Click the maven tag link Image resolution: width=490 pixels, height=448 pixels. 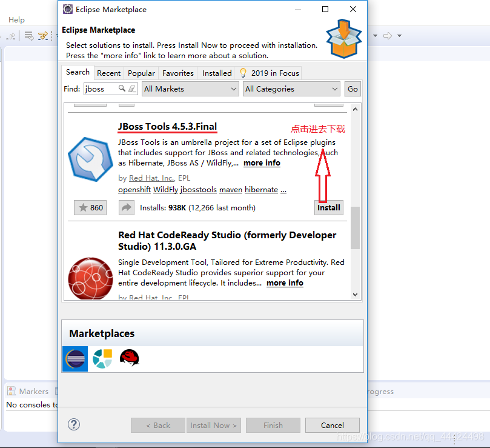[x=231, y=190]
